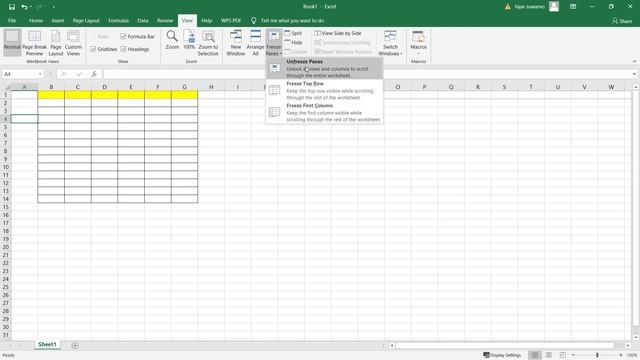640x360 pixels.
Task: Click the Tell me lightbulb icon
Action: coord(253,20)
